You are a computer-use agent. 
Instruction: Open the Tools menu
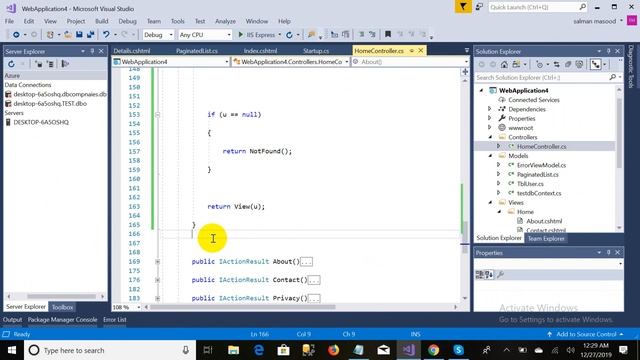tap(178, 21)
